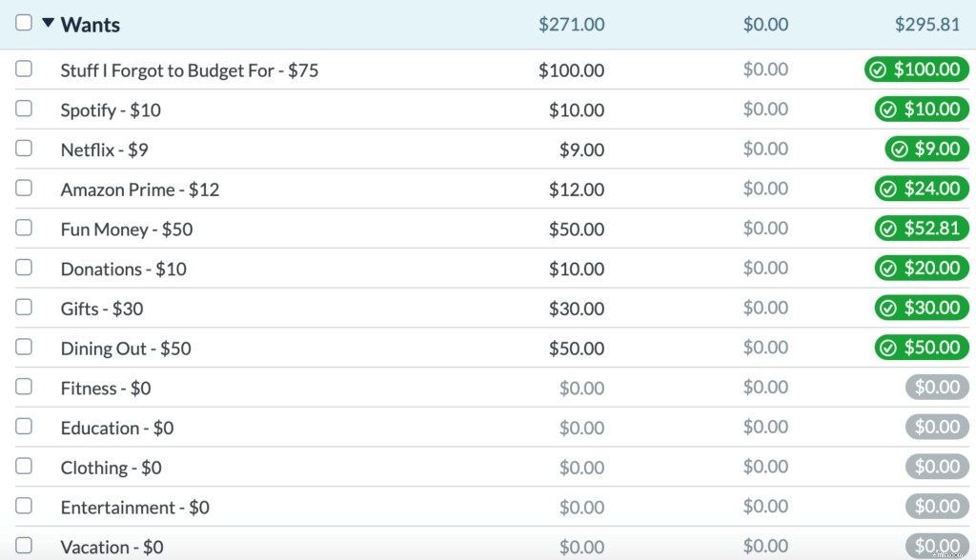Click Dining Out's $50.00 available pill
976x560 pixels.
(x=921, y=348)
